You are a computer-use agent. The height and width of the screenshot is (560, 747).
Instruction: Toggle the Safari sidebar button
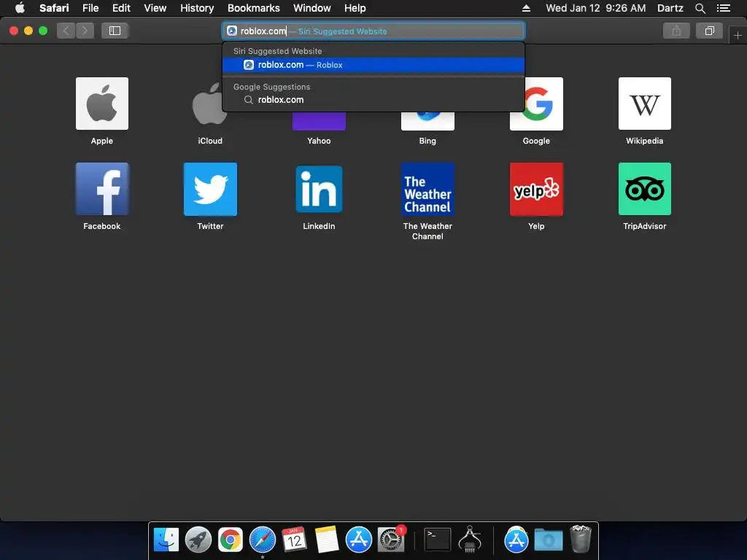click(115, 31)
